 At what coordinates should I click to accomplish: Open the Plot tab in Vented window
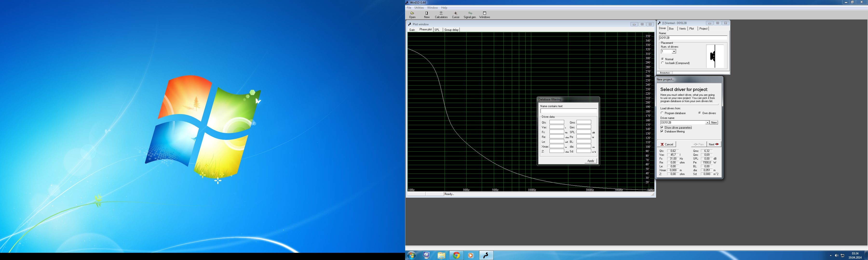coord(692,29)
